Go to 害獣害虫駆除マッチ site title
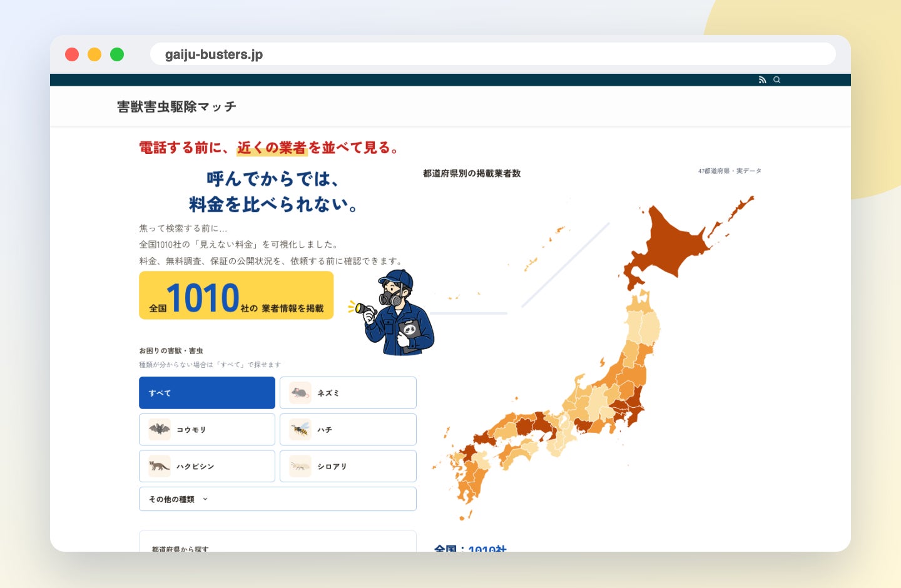Viewport: 901px width, 588px height. [x=176, y=107]
